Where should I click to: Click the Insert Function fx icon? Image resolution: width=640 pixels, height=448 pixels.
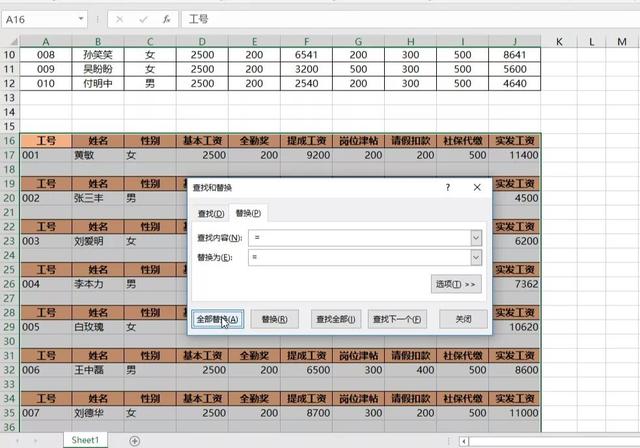pos(167,19)
